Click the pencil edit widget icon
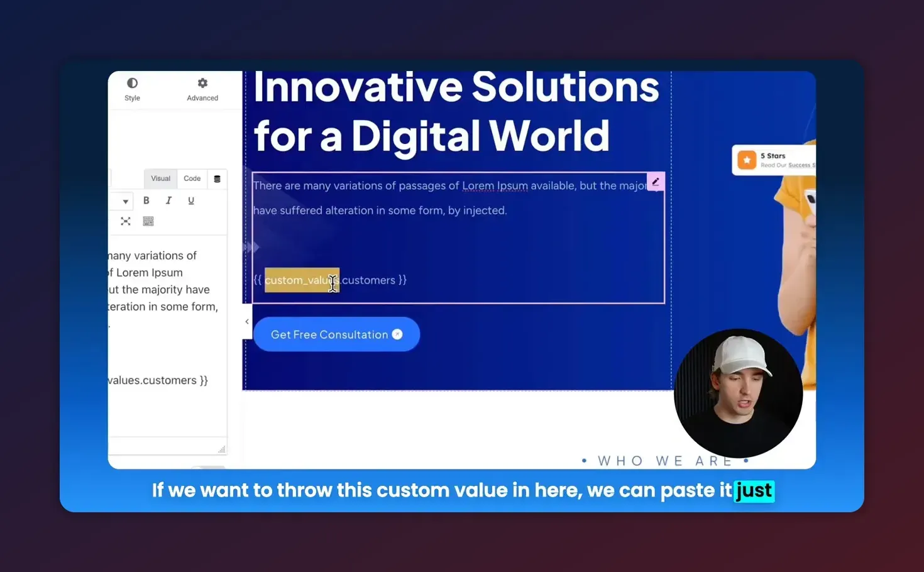This screenshot has height=572, width=924. click(656, 182)
